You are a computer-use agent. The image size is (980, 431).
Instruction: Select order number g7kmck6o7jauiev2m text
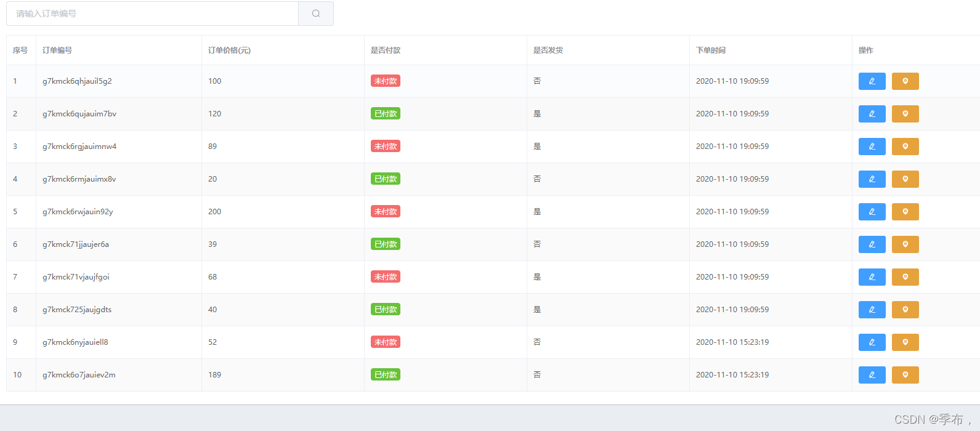tap(79, 375)
